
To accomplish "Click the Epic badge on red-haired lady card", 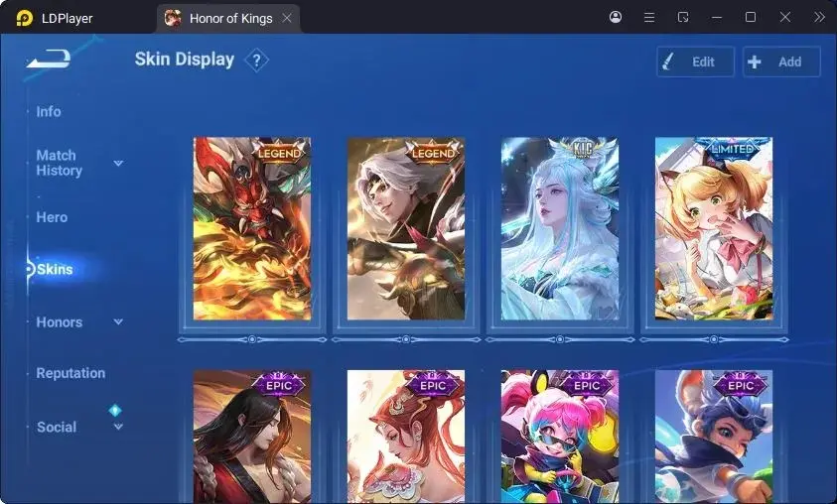I will click(432, 385).
